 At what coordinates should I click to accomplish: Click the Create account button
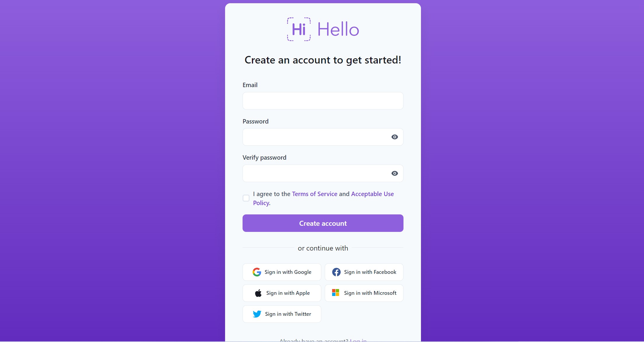point(323,223)
